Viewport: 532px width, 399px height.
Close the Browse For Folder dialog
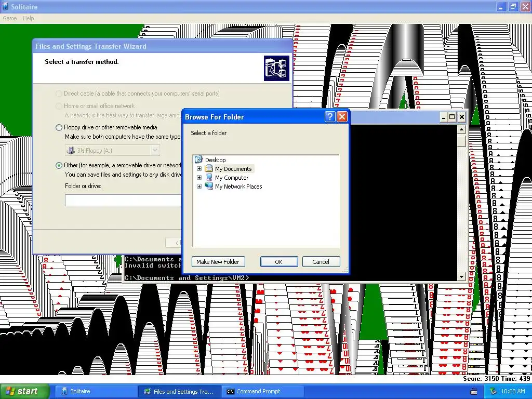click(342, 117)
